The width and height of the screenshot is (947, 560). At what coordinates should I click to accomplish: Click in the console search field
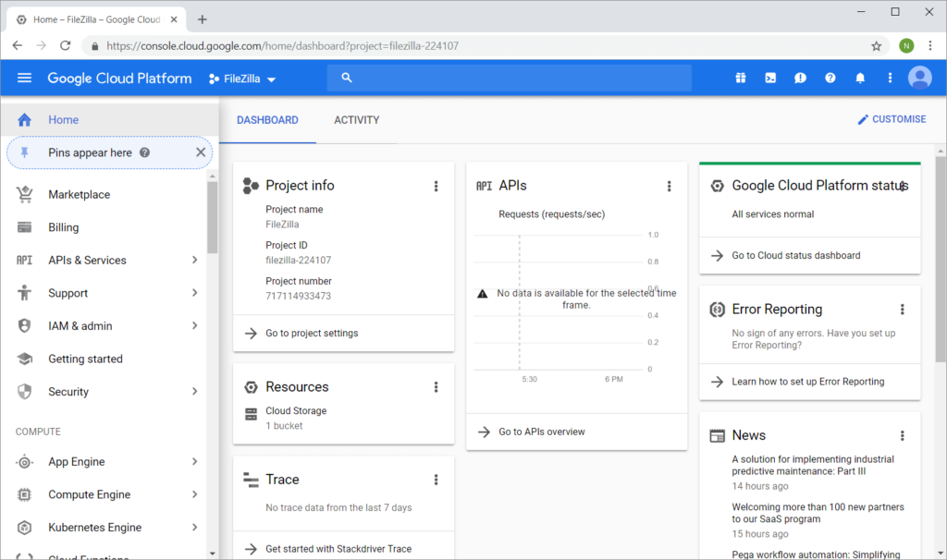(510, 78)
